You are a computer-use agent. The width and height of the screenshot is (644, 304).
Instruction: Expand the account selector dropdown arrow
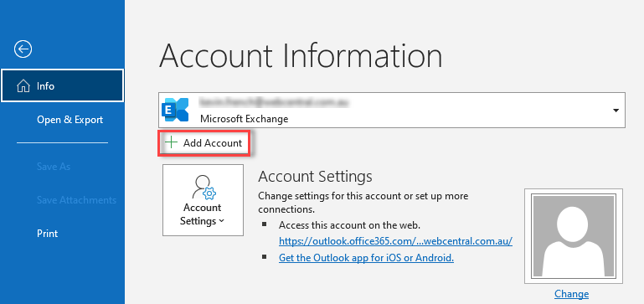[x=616, y=110]
